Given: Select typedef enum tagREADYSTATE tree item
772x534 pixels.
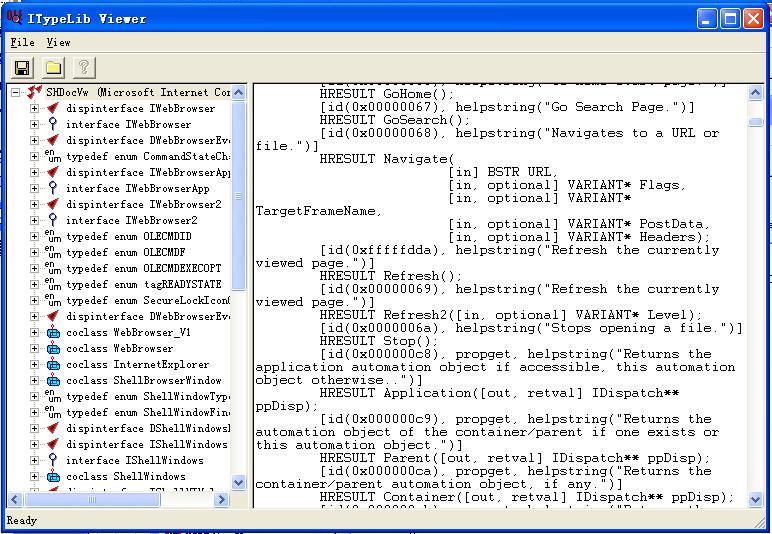Looking at the screenshot, I should (144, 284).
